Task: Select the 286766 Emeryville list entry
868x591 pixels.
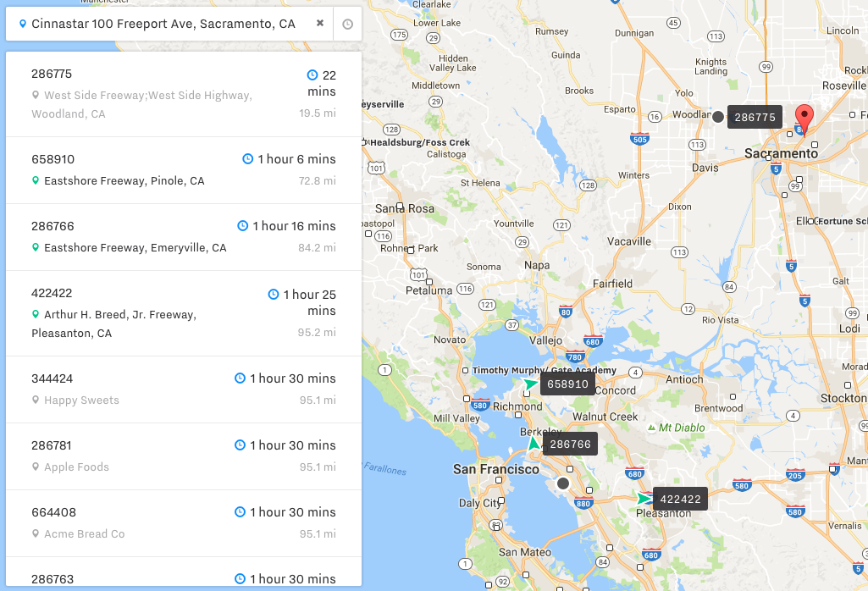Action: point(184,236)
